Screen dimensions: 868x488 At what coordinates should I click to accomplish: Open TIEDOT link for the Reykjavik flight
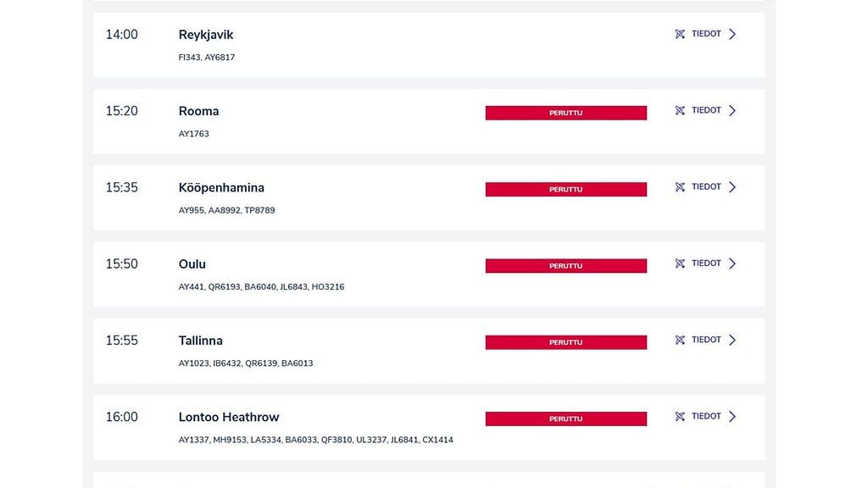coord(706,34)
